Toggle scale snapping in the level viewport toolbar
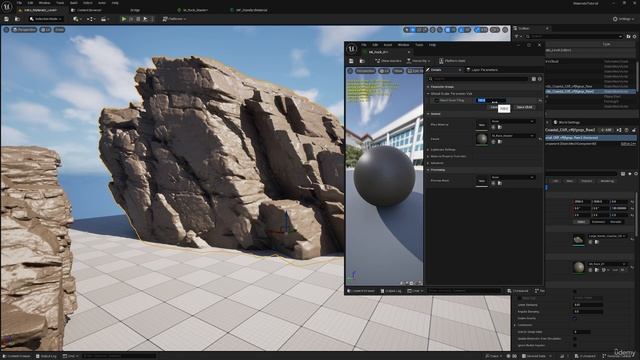This screenshot has width=640, height=360. tap(477, 30)
